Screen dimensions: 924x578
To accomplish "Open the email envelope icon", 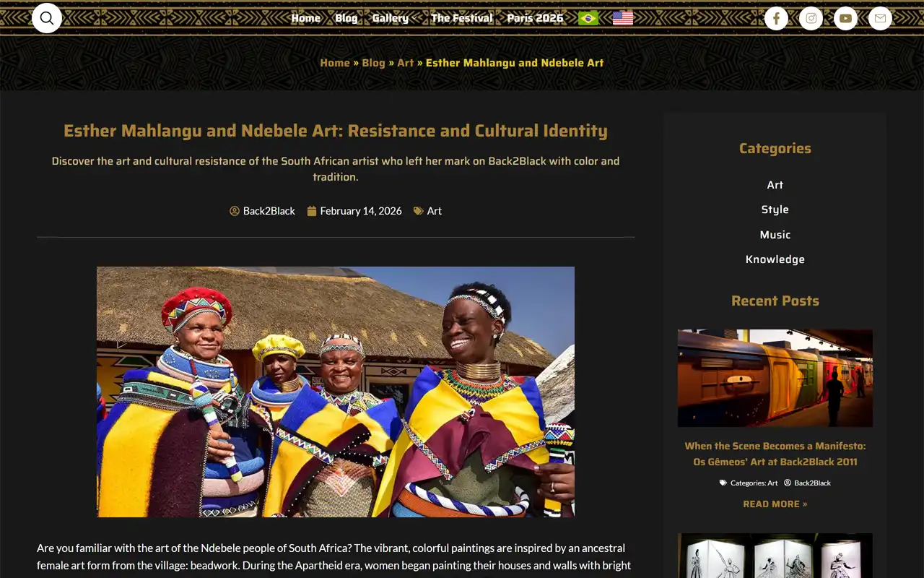I will point(880,18).
